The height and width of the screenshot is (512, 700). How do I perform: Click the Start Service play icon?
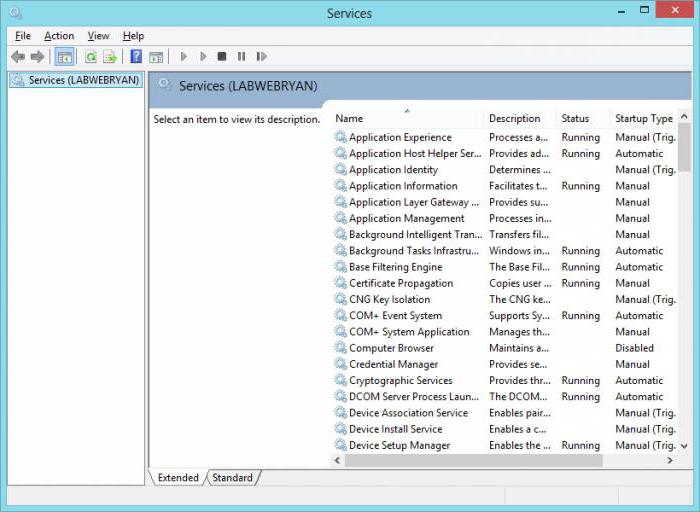(183, 57)
